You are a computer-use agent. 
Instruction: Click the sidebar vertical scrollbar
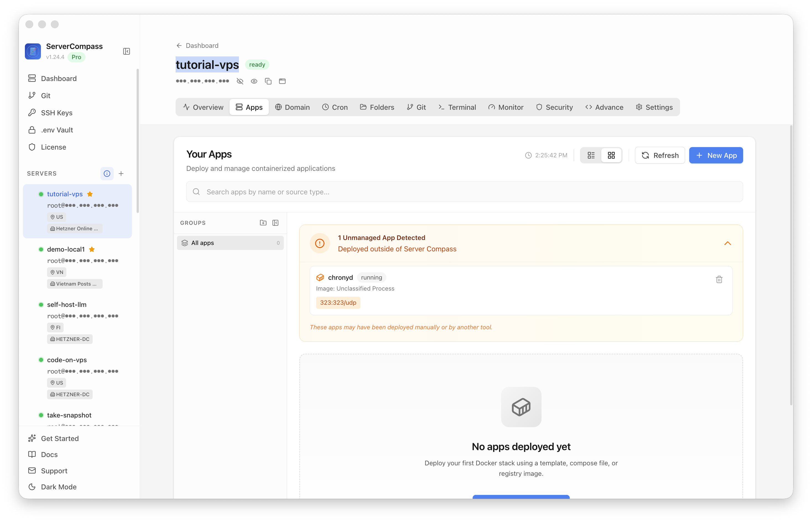(138, 141)
